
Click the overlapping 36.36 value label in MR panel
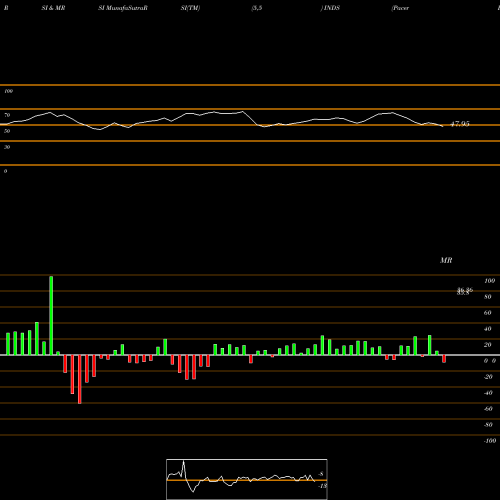click(465, 291)
